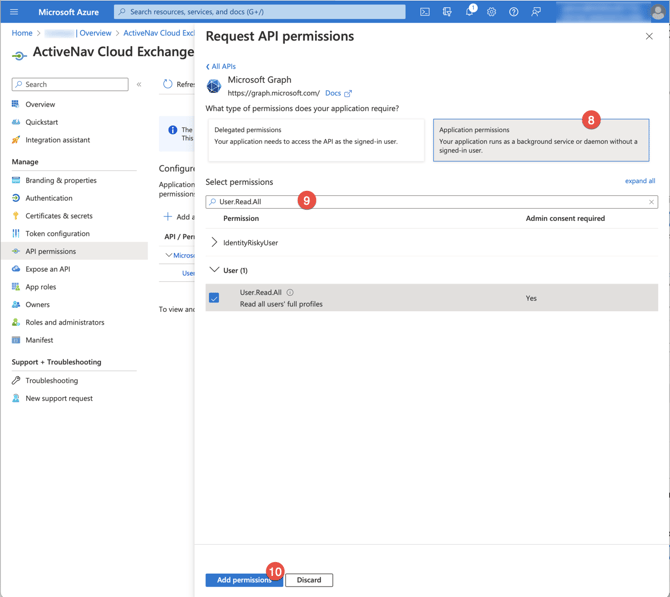
Task: Click the Refresh icon in toolbar
Action: pos(168,84)
